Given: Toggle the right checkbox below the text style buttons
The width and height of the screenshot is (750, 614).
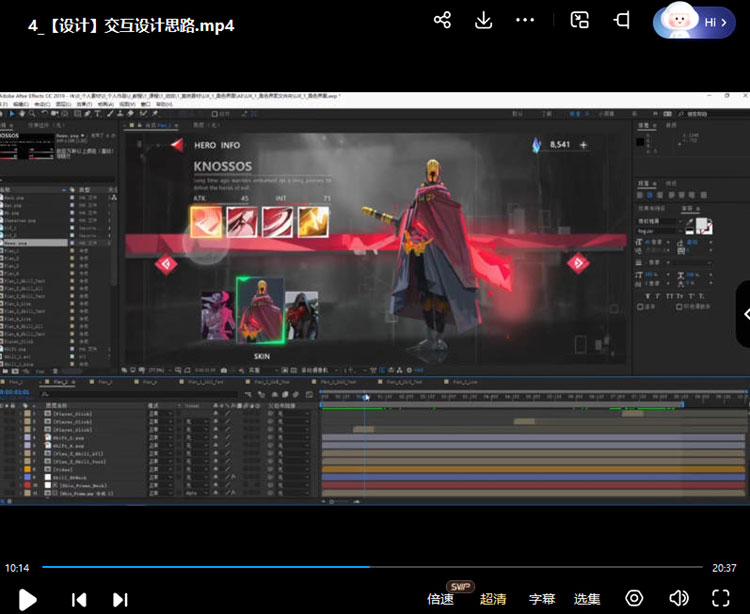Looking at the screenshot, I should (x=679, y=307).
